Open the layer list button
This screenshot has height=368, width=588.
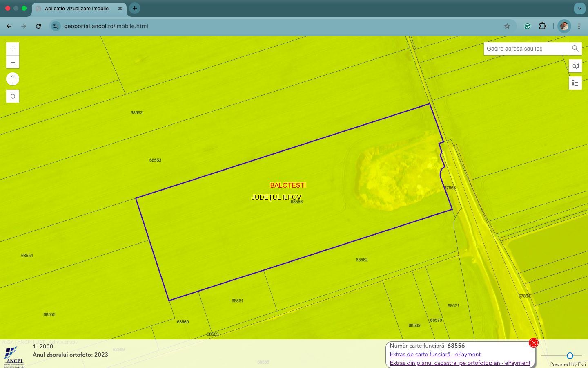(575, 83)
